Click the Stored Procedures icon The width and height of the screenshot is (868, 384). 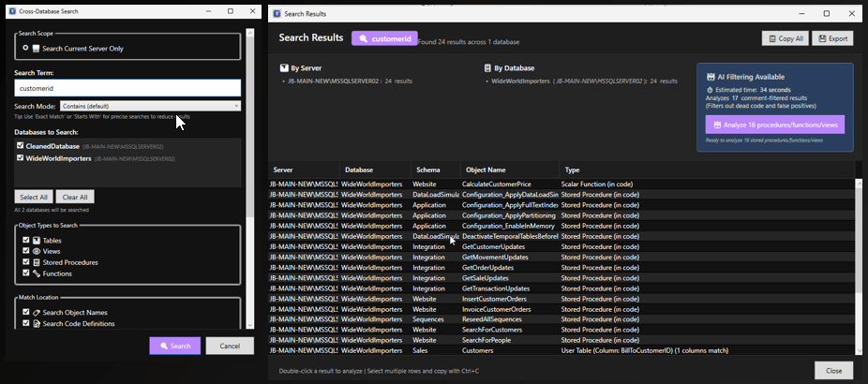(37, 263)
